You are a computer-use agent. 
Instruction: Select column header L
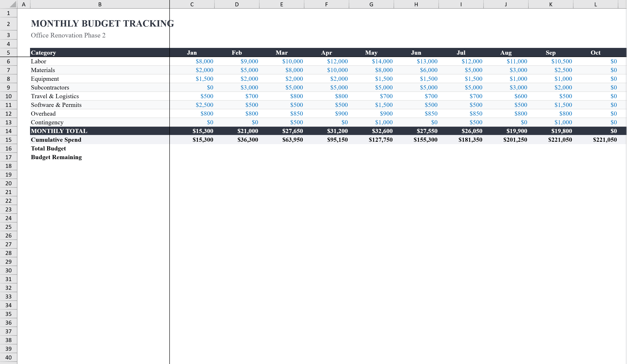(x=596, y=4)
